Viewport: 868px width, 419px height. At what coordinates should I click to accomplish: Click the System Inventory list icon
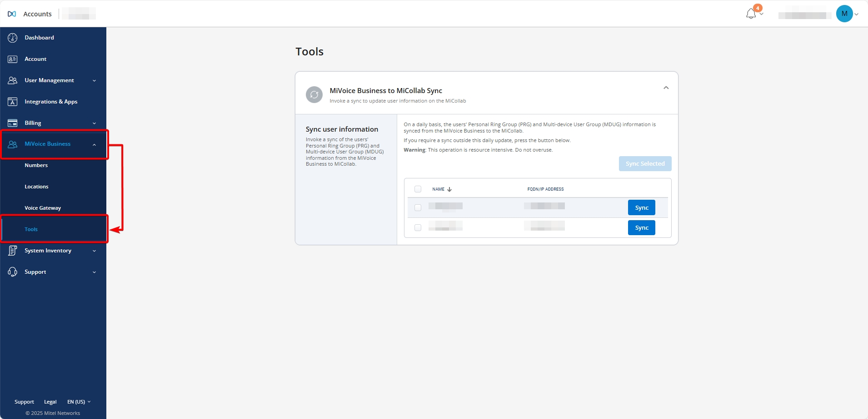[13, 251]
